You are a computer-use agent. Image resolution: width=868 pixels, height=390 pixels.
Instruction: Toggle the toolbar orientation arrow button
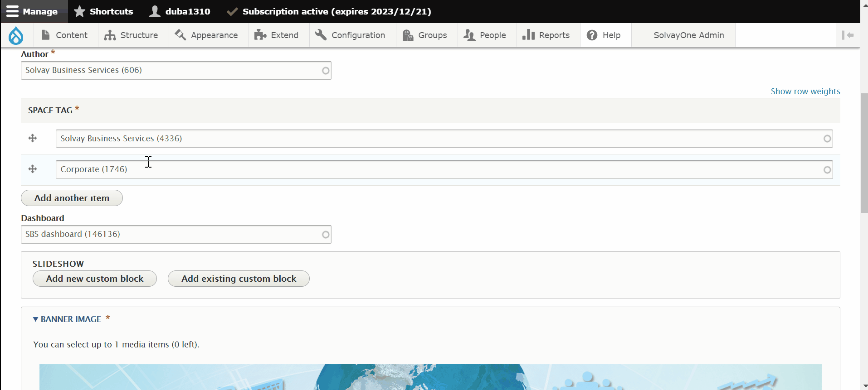pos(848,35)
